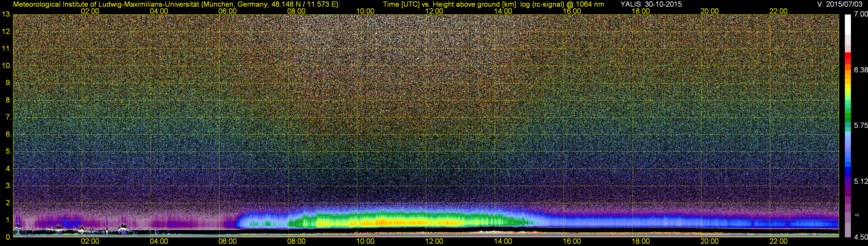Select 10:00 on the top time axis
Screen dimensions: 868x246
[x=365, y=11]
